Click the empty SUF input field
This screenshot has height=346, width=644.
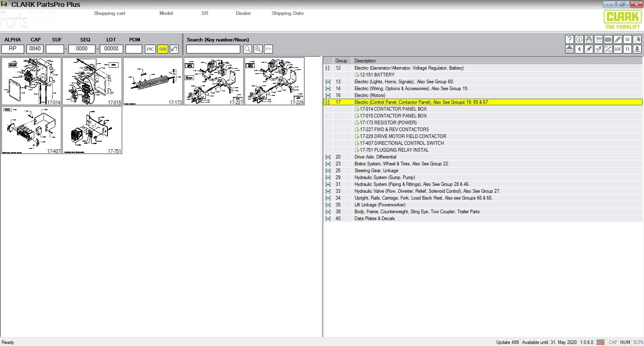(55, 49)
